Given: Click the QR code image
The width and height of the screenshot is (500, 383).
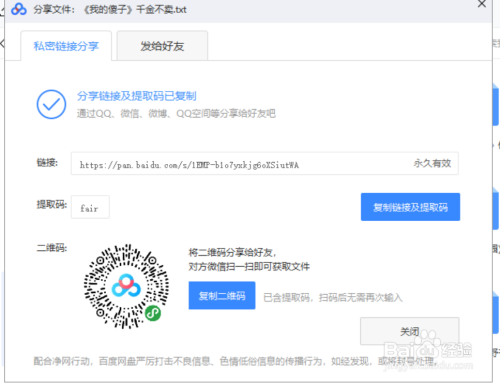Looking at the screenshot, I should pos(126,286).
